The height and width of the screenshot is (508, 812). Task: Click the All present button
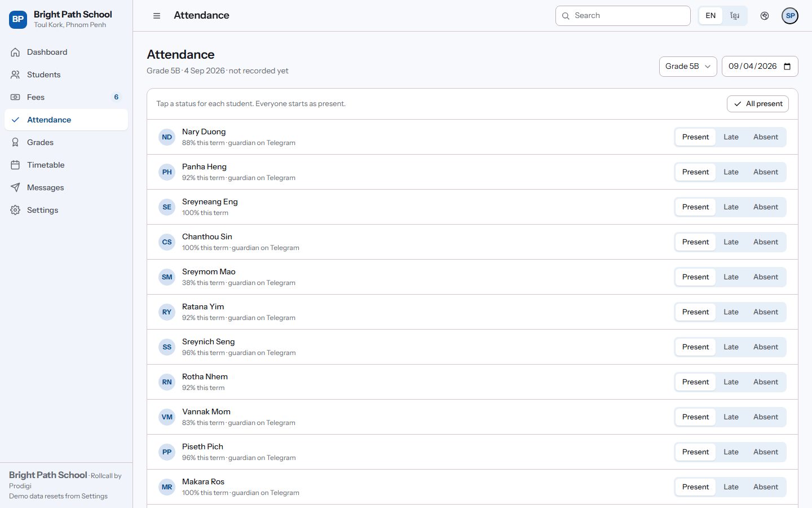[757, 104]
